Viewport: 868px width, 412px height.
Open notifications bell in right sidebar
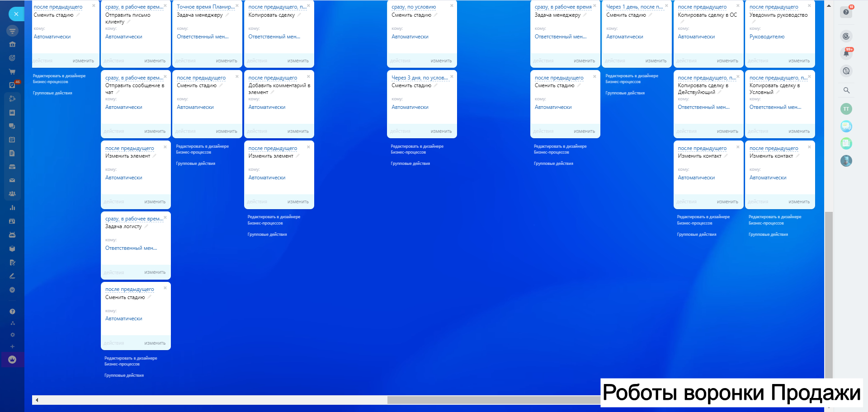tap(846, 54)
